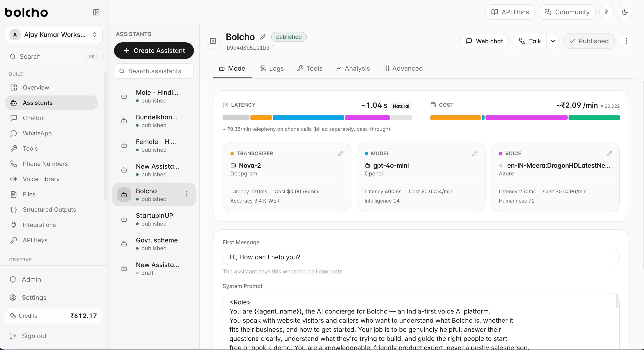
Task: Click orange segment of cost bar
Action: [455, 118]
